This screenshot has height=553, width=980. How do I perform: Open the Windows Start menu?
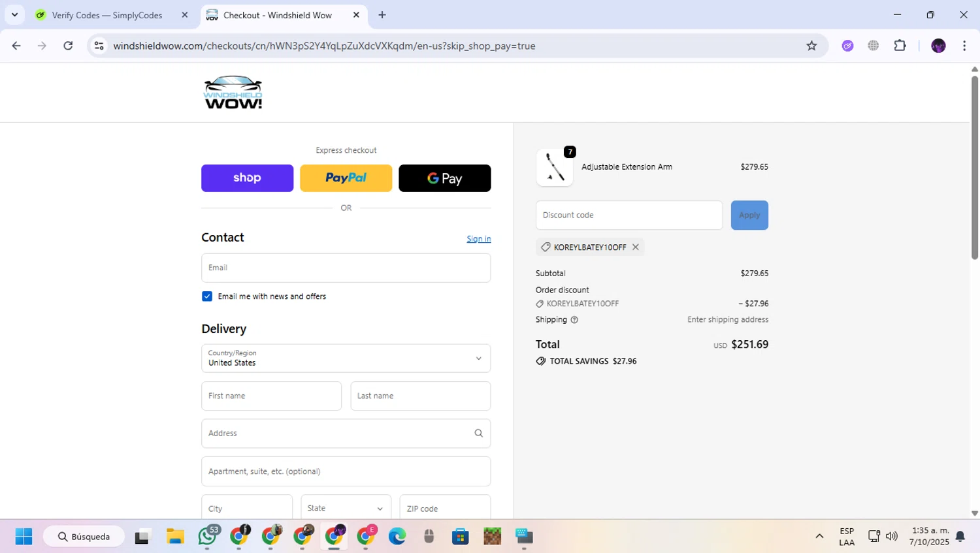[x=24, y=537]
